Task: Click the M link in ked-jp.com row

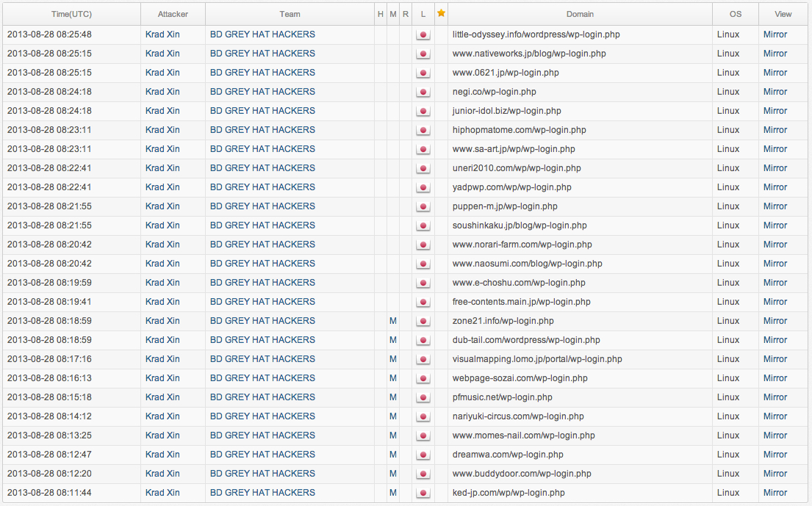Action: pyautogui.click(x=393, y=493)
